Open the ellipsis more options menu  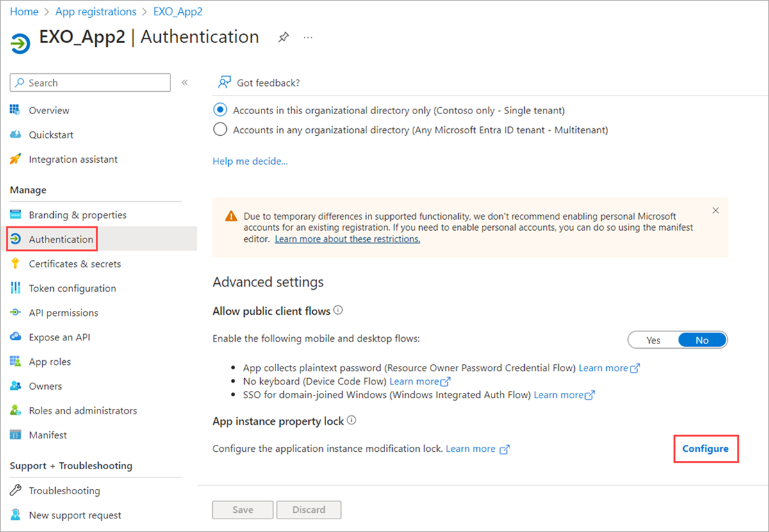point(308,38)
